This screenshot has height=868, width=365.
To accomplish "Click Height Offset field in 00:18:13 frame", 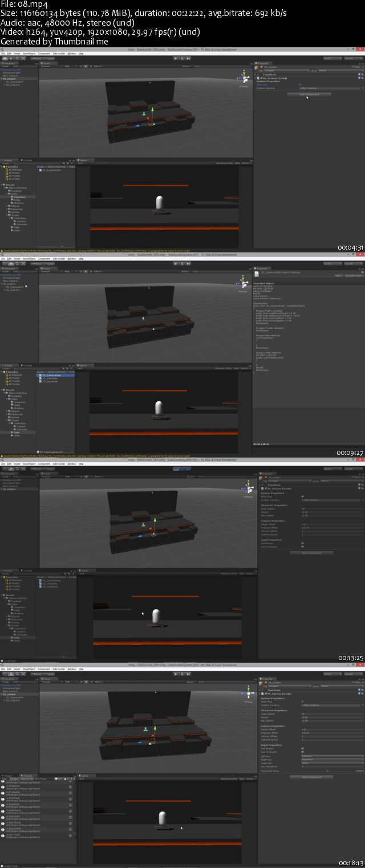I will tap(332, 730).
